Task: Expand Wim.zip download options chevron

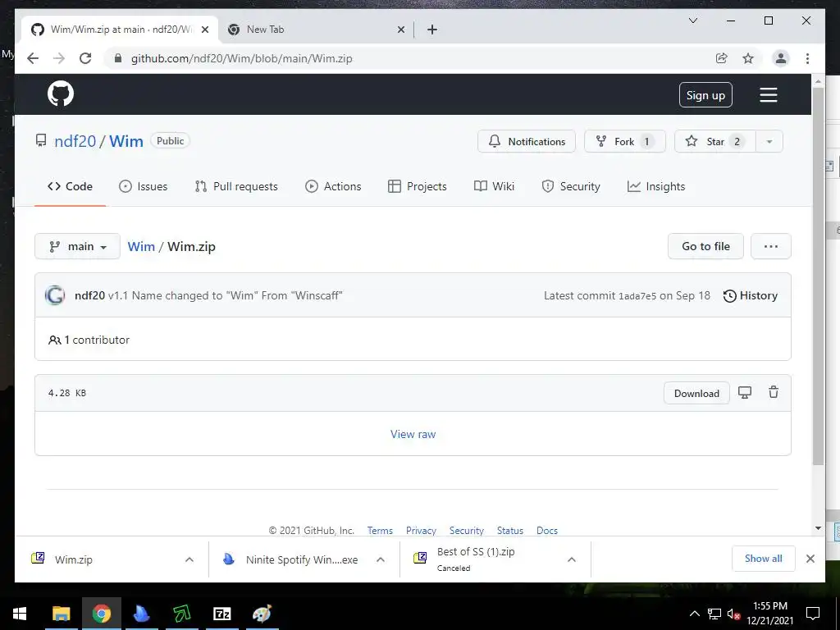Action: 189,559
